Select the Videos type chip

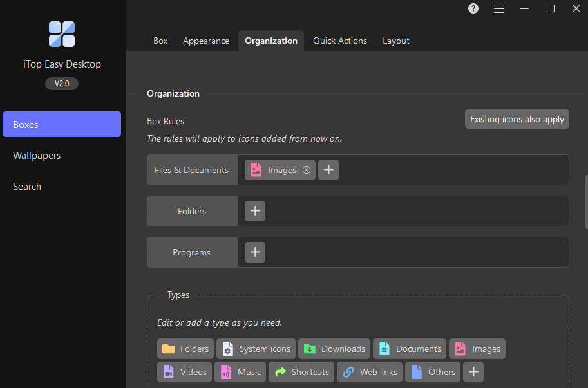(185, 372)
